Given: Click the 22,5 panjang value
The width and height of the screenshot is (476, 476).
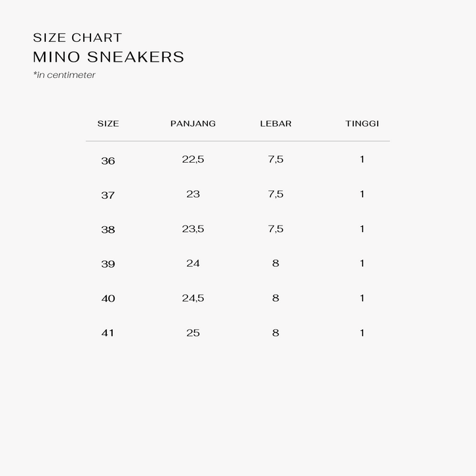Looking at the screenshot, I should tap(193, 159).
